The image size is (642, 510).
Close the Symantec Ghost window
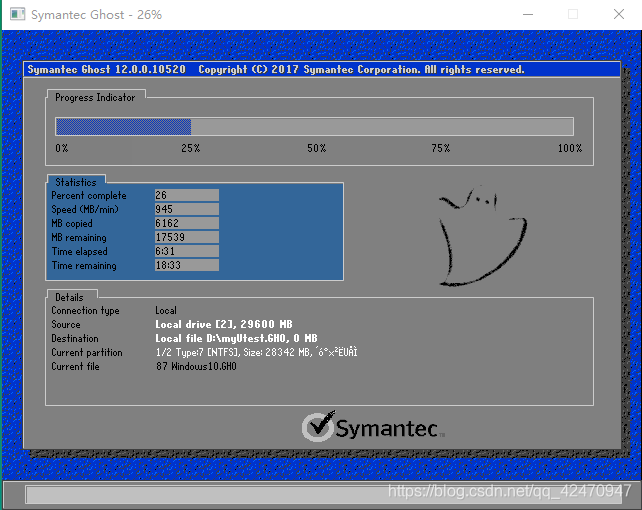pyautogui.click(x=619, y=14)
